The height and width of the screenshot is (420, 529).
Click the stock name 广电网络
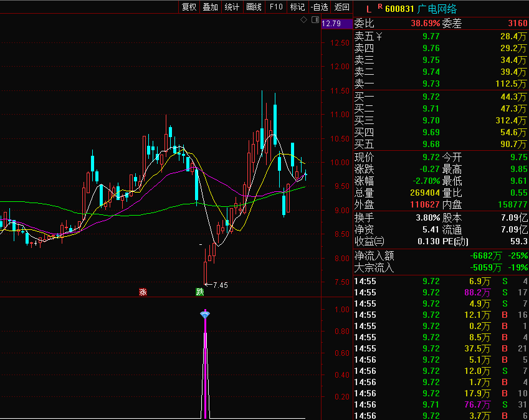point(437,9)
